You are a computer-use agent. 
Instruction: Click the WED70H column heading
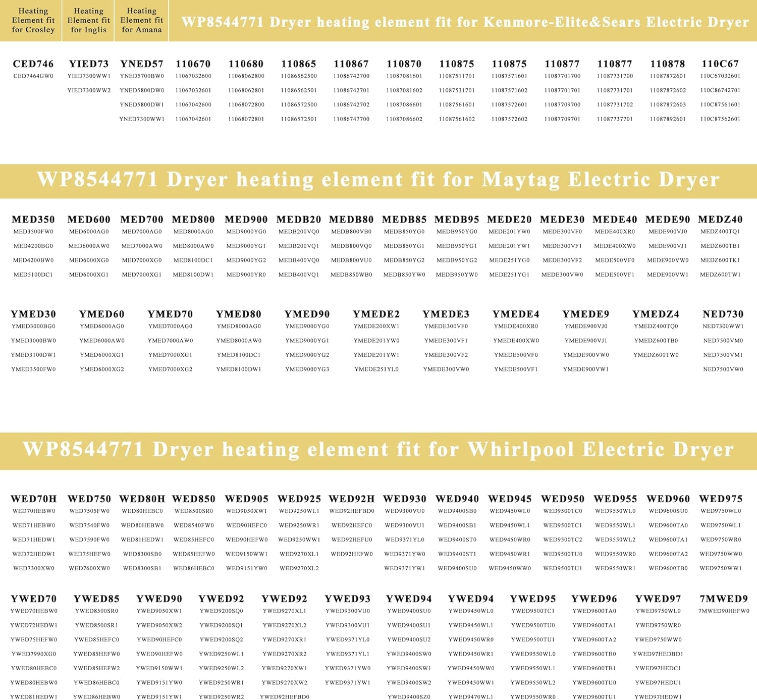34,499
